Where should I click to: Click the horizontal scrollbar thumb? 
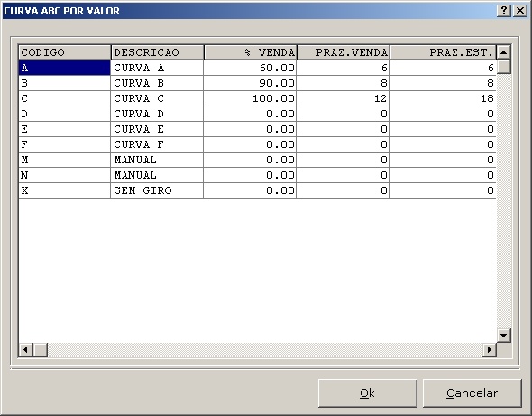(41, 349)
